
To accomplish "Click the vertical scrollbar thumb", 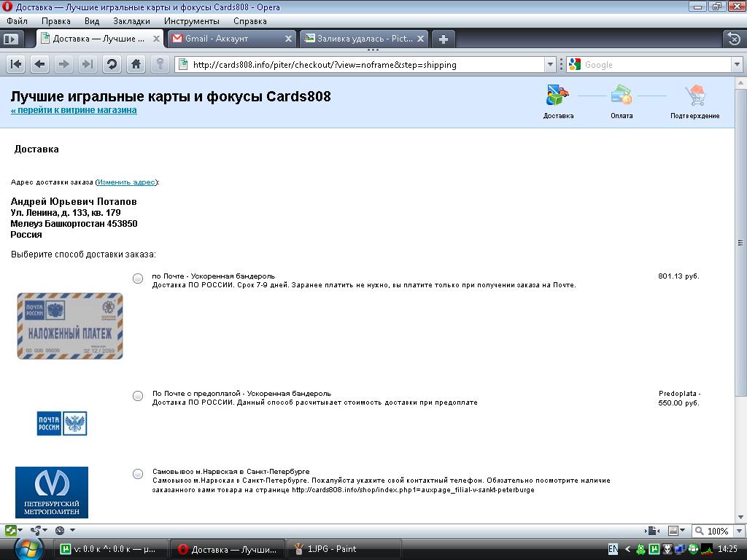I will pyautogui.click(x=741, y=243).
